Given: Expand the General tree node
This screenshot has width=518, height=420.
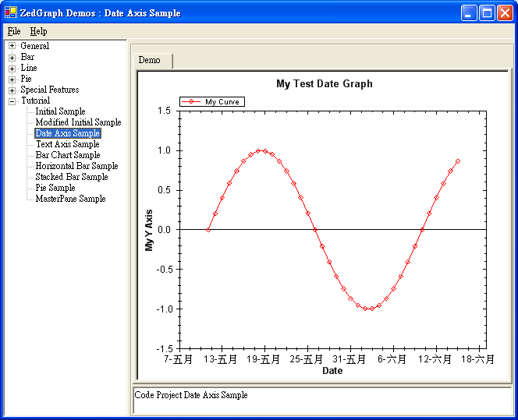Looking at the screenshot, I should coord(12,46).
